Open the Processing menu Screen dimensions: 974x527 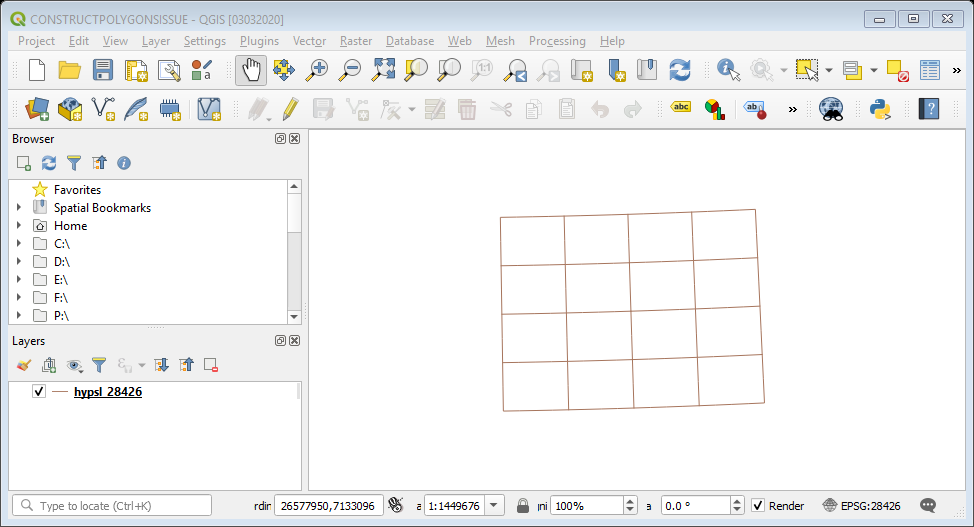(557, 41)
